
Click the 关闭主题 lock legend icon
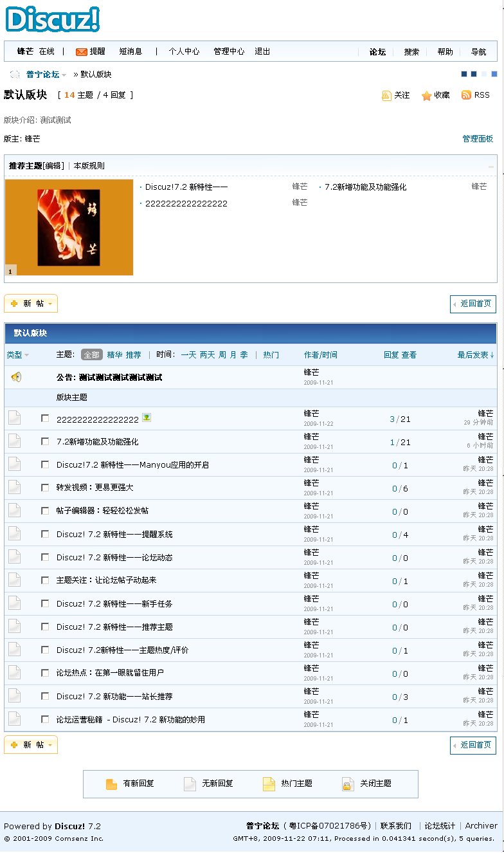[348, 784]
